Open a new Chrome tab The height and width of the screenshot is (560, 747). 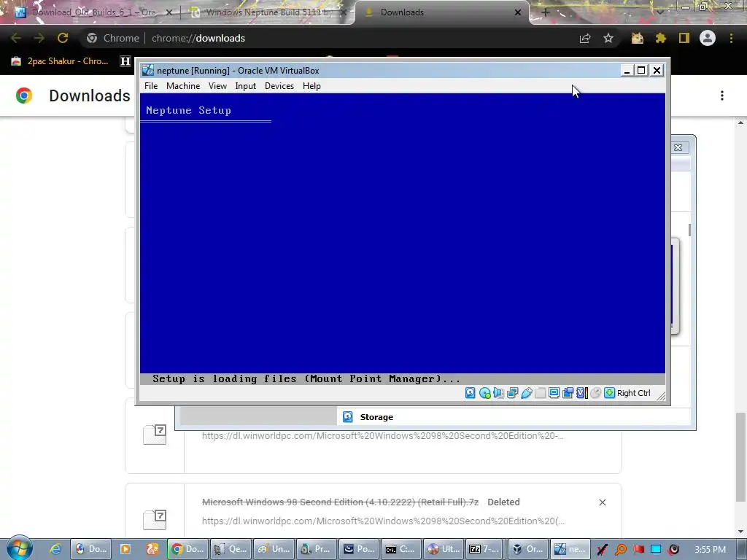546,12
